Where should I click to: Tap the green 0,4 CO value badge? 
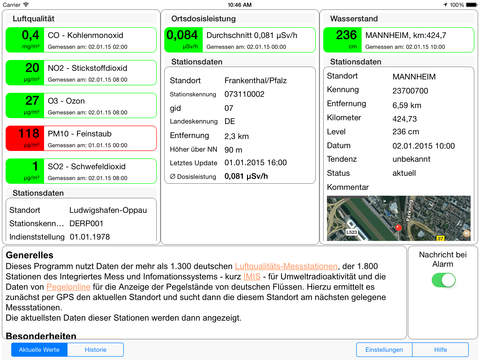click(x=25, y=40)
